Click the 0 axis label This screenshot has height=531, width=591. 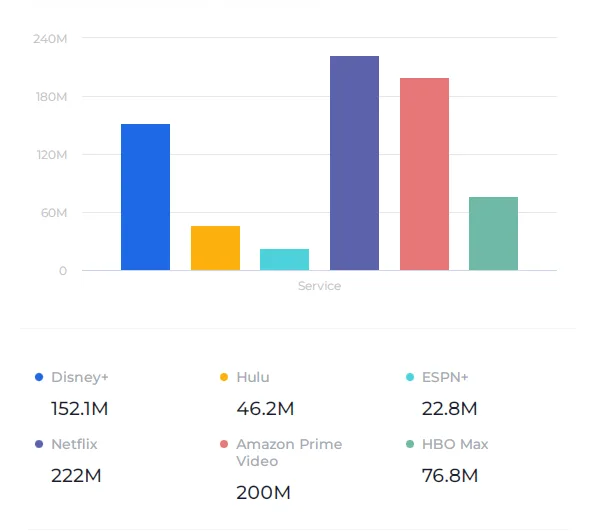pos(63,271)
